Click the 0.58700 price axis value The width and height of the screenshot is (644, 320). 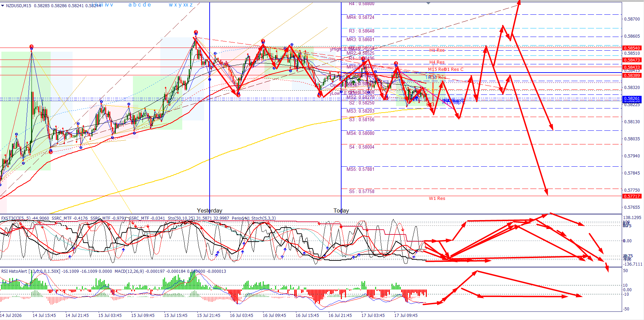[x=632, y=19]
